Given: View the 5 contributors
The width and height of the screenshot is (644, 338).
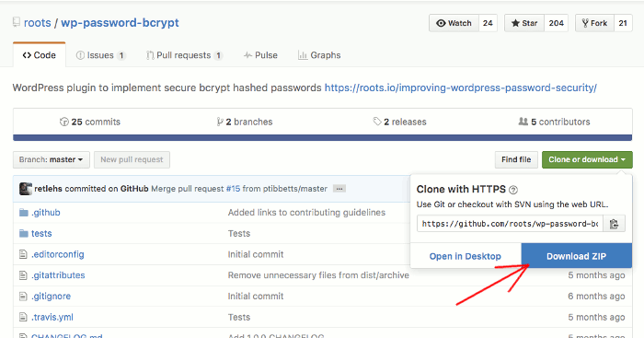Looking at the screenshot, I should [554, 122].
